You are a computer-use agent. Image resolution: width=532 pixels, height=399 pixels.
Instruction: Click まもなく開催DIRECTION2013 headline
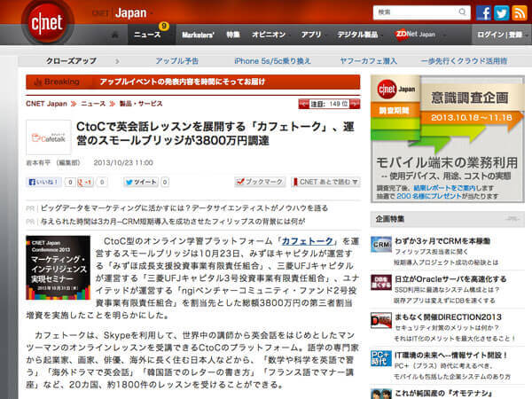click(448, 317)
